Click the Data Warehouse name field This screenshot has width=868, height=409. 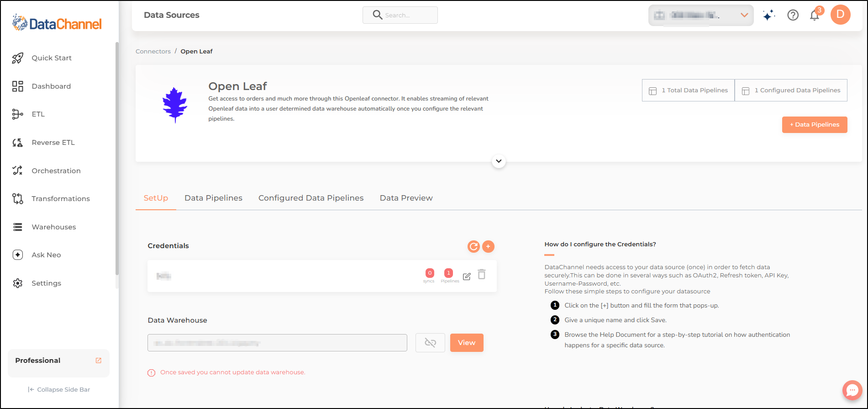[x=277, y=343]
